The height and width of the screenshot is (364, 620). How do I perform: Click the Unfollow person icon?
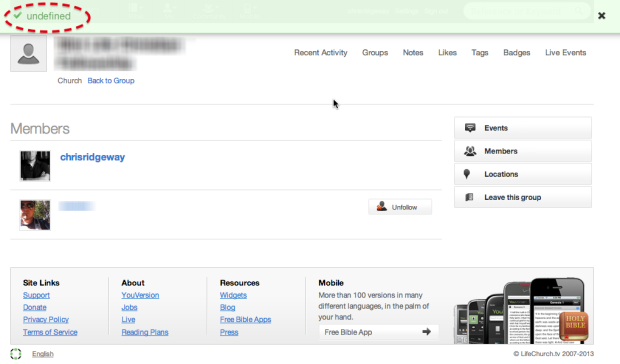coord(381,206)
